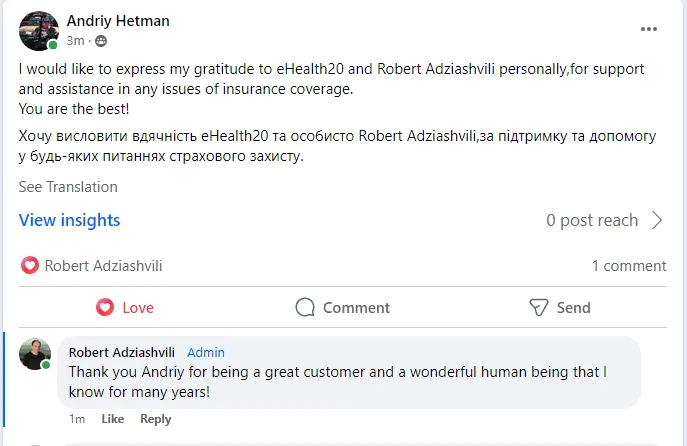Click the Love heart icon button
Screen dimensions: 687x446
pos(105,307)
